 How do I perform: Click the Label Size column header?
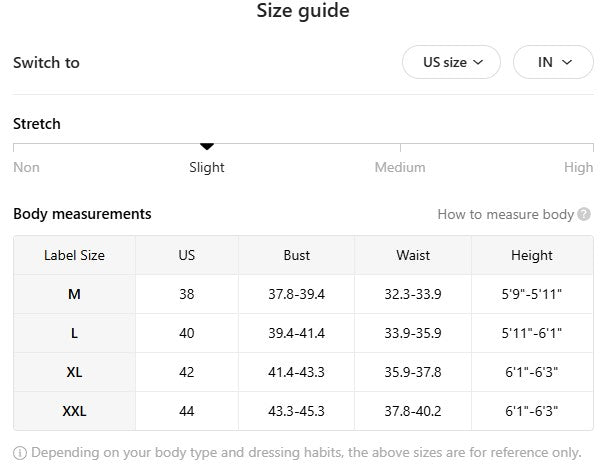tap(74, 255)
